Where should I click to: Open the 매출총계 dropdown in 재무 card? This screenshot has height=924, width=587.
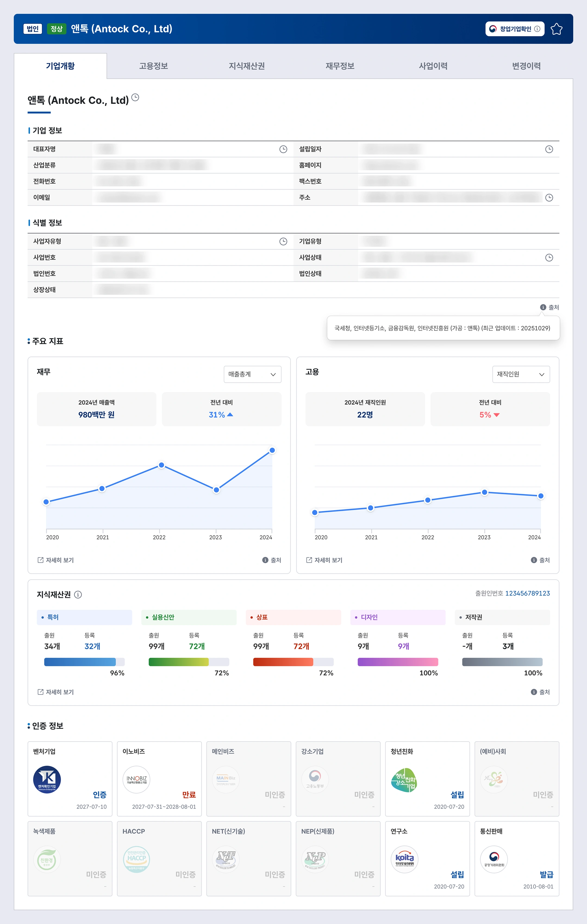coord(253,374)
